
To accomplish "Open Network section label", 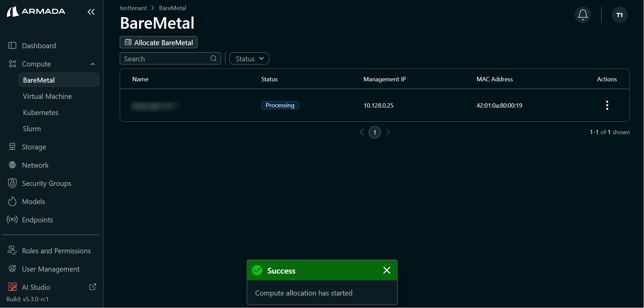I will [35, 165].
